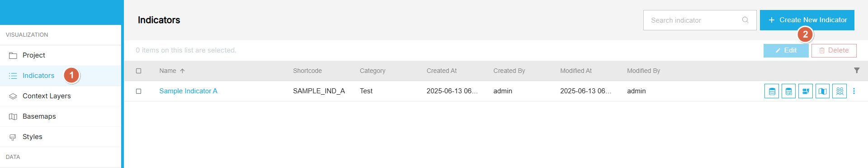
Task: Click the red Delete button
Action: [834, 50]
